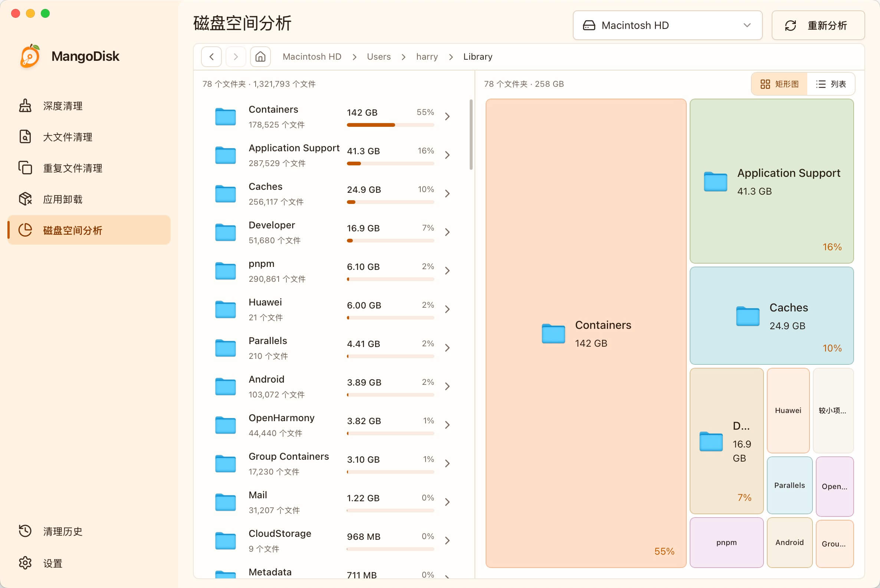Viewport: 880px width, 588px height.
Task: Click the Android folder icon in list
Action: coord(225,387)
